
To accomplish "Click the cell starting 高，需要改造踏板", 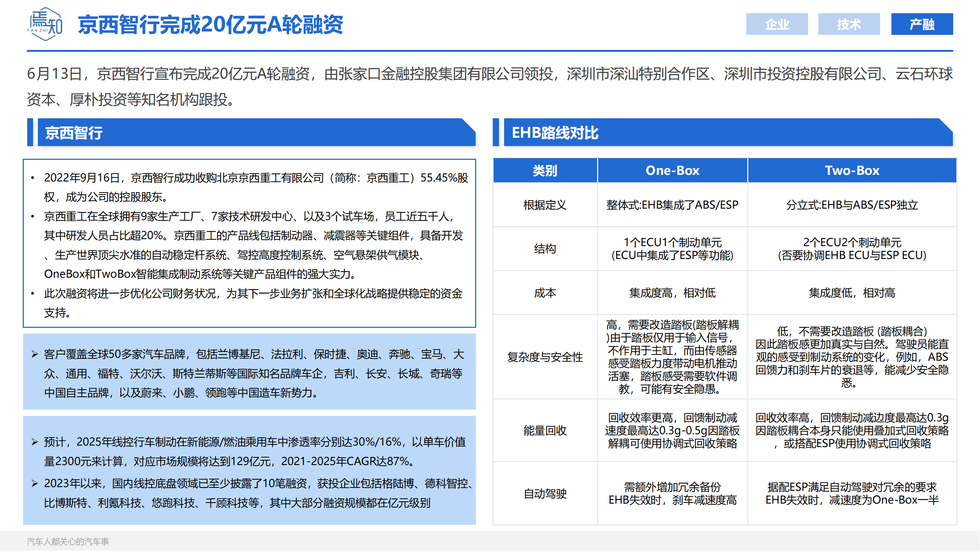I will click(672, 357).
